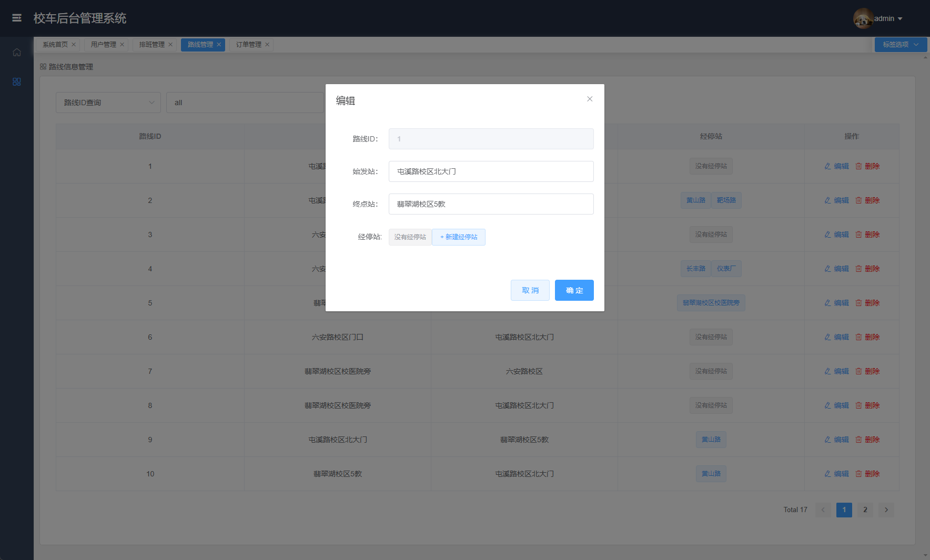Screen dimensions: 930x560
Task: Click the 始发站 input field
Action: [x=491, y=171]
